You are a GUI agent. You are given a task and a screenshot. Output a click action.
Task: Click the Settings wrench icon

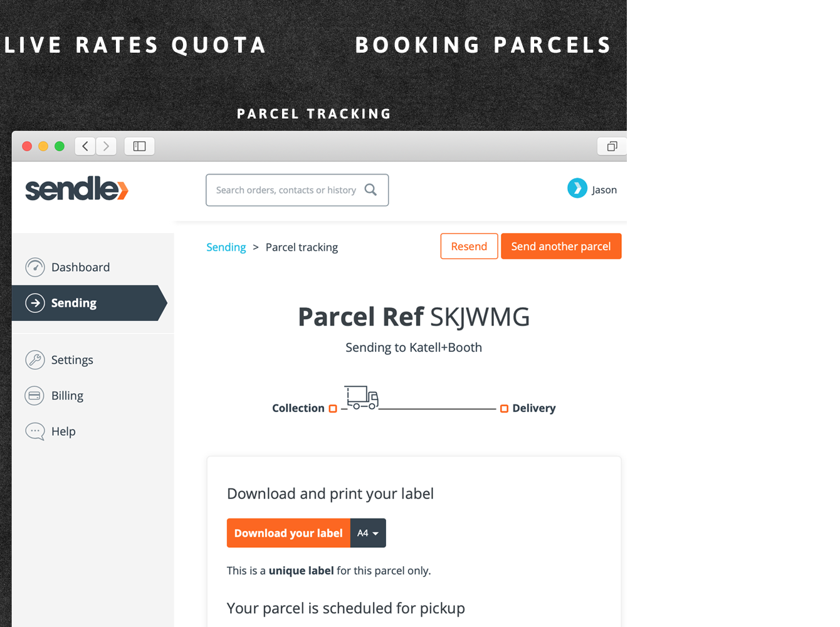click(x=35, y=360)
